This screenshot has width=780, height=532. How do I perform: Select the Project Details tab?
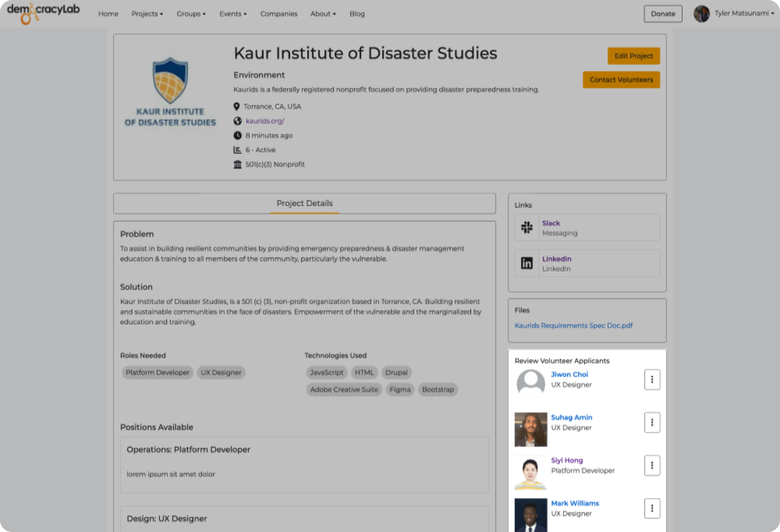click(x=304, y=203)
